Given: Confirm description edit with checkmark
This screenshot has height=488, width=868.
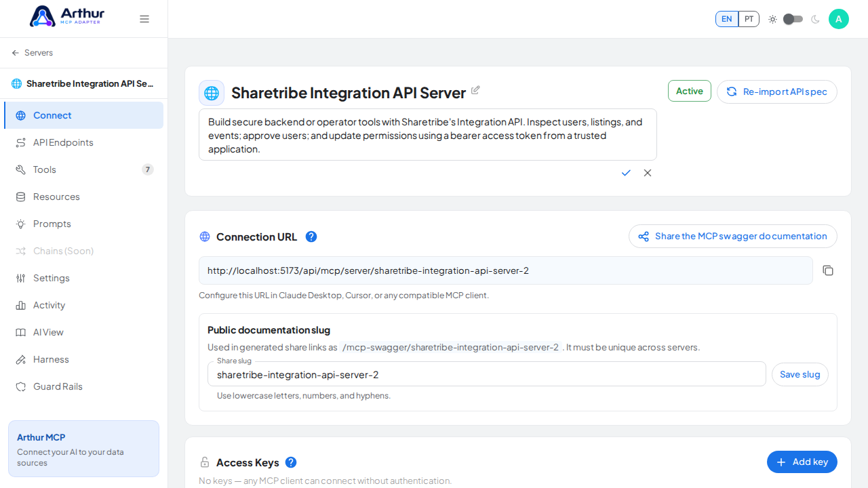Looking at the screenshot, I should (626, 173).
